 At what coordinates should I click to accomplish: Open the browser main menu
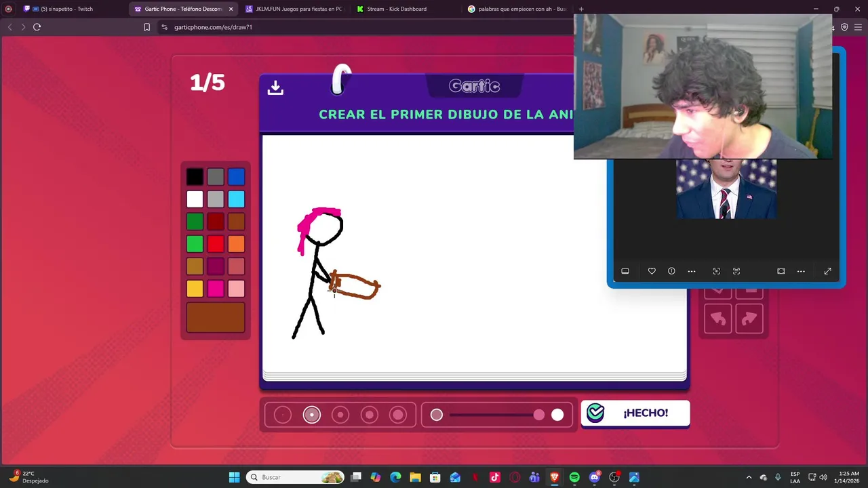[858, 27]
